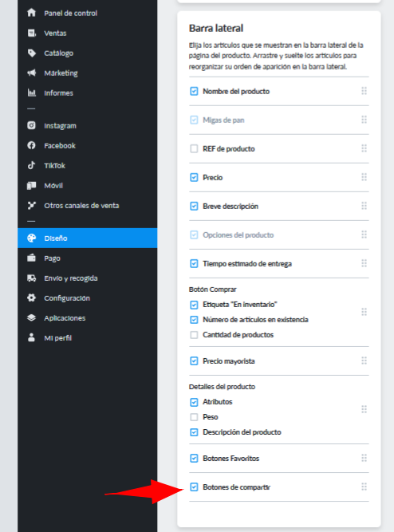Click drag handle beside Botones Favoritos
Screen dimensions: 394x532
point(364,458)
